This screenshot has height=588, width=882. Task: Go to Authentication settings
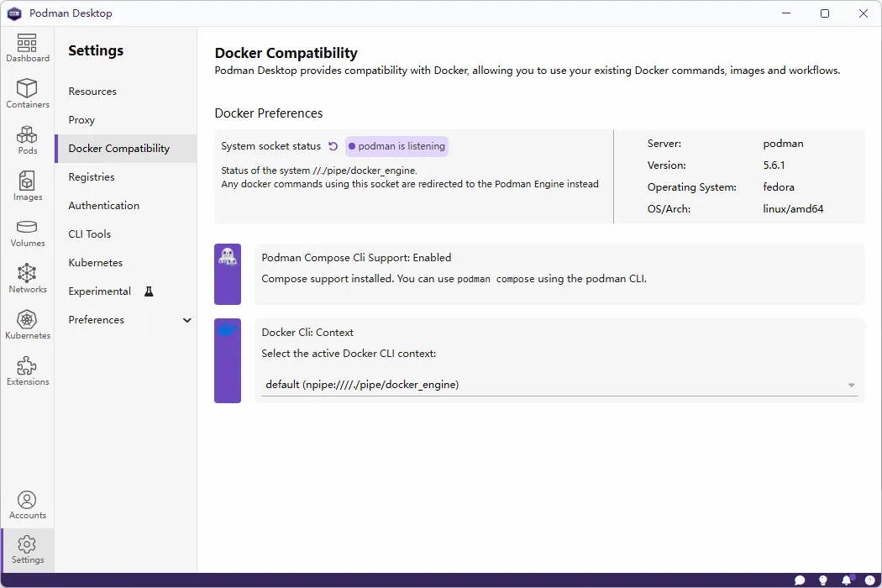103,205
